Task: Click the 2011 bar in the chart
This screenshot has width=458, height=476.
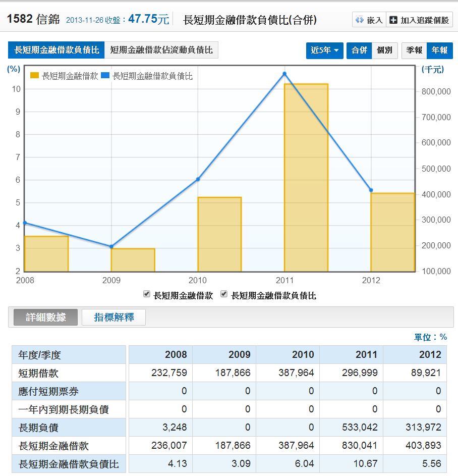Action: [306, 177]
